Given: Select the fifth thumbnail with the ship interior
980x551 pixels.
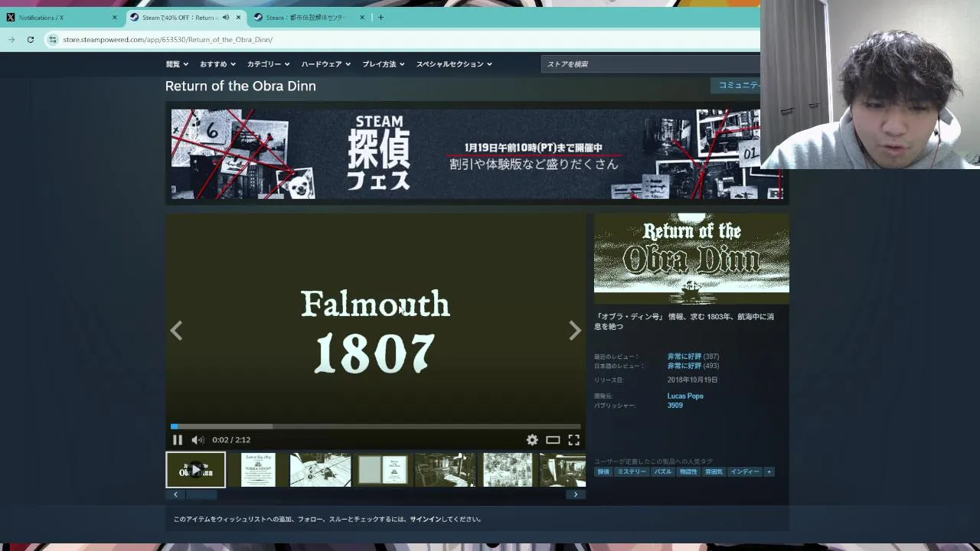Looking at the screenshot, I should point(445,470).
